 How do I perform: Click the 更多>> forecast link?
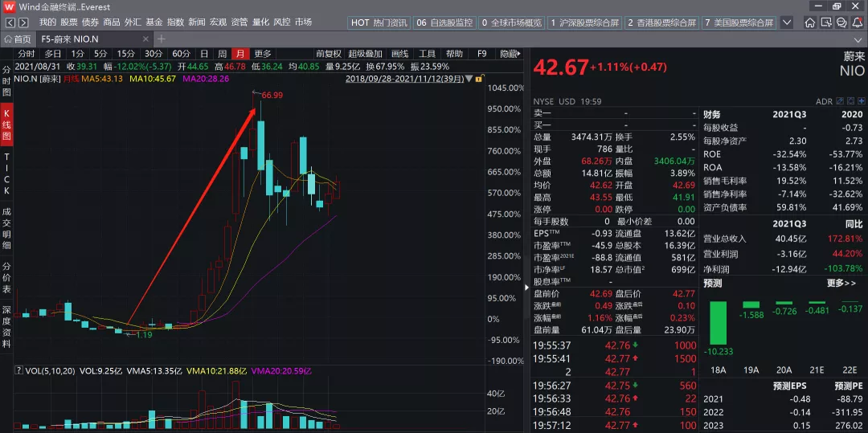[841, 283]
